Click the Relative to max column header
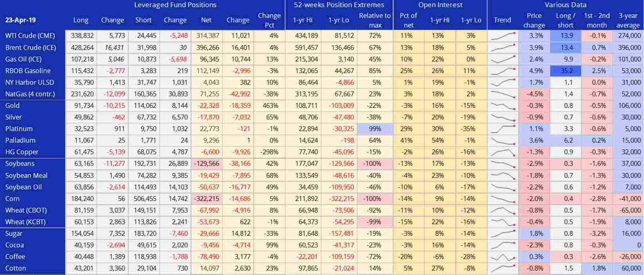Viewport: 644px width, 275px height. (x=374, y=20)
